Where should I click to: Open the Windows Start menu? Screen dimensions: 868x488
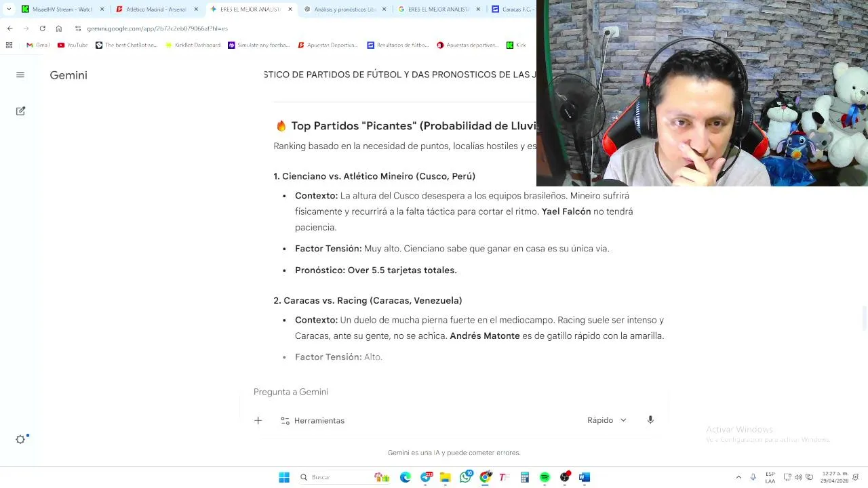pyautogui.click(x=284, y=477)
